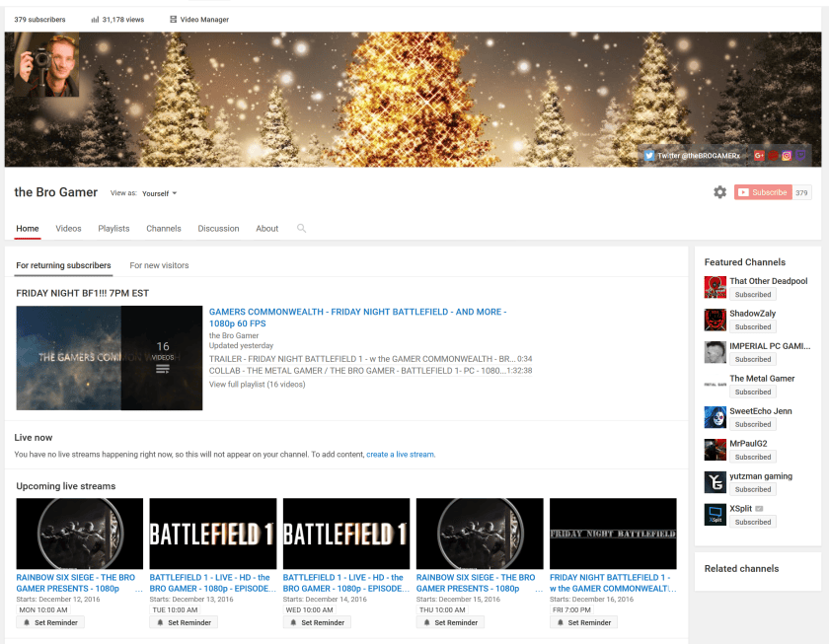Open Friday Night Battlefield stream thumbnail
Image resolution: width=829 pixels, height=644 pixels.
613,534
